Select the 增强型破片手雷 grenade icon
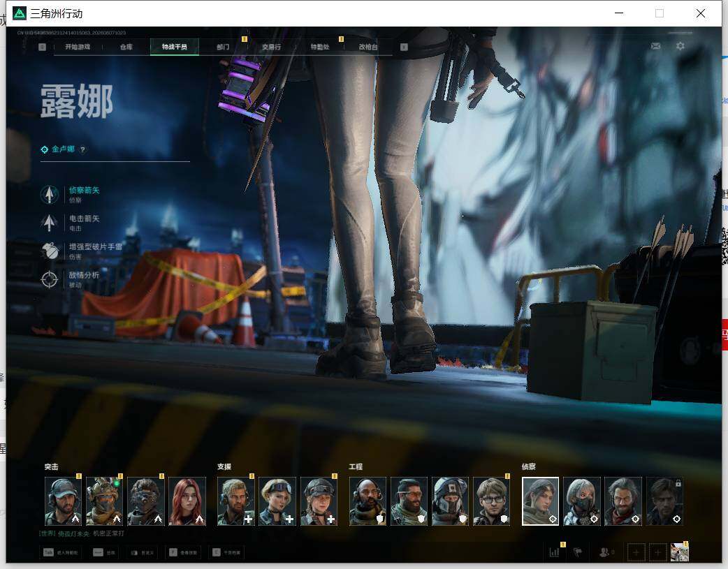This screenshot has height=569, width=728. (x=49, y=251)
